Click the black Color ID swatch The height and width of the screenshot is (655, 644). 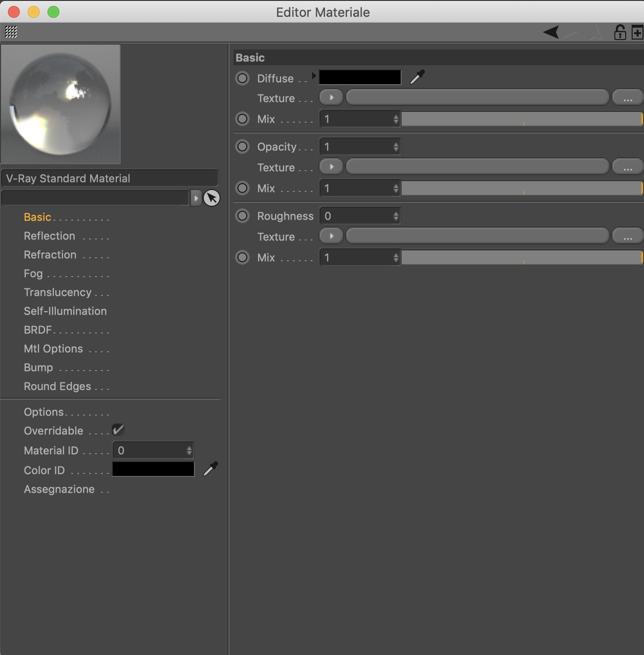pyautogui.click(x=153, y=469)
